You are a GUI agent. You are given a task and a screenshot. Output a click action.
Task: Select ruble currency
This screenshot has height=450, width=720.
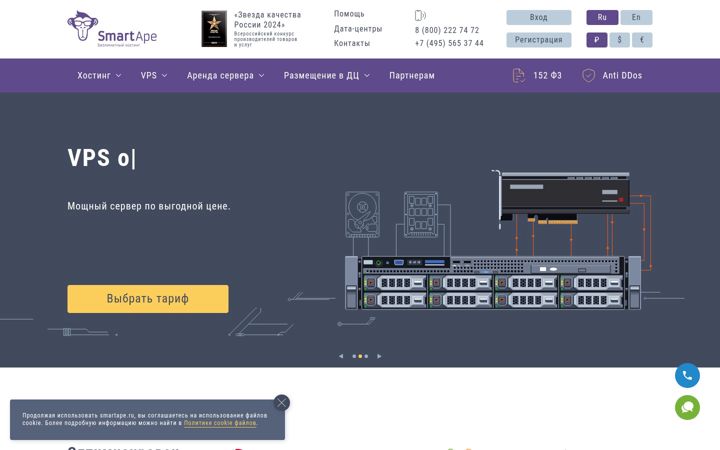coord(596,40)
